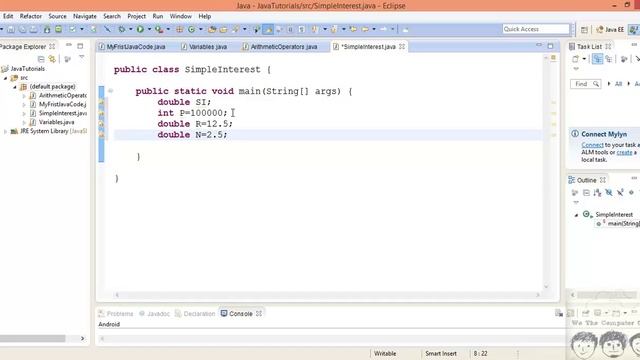Open the Window menu
The image size is (640, 360).
180,16
